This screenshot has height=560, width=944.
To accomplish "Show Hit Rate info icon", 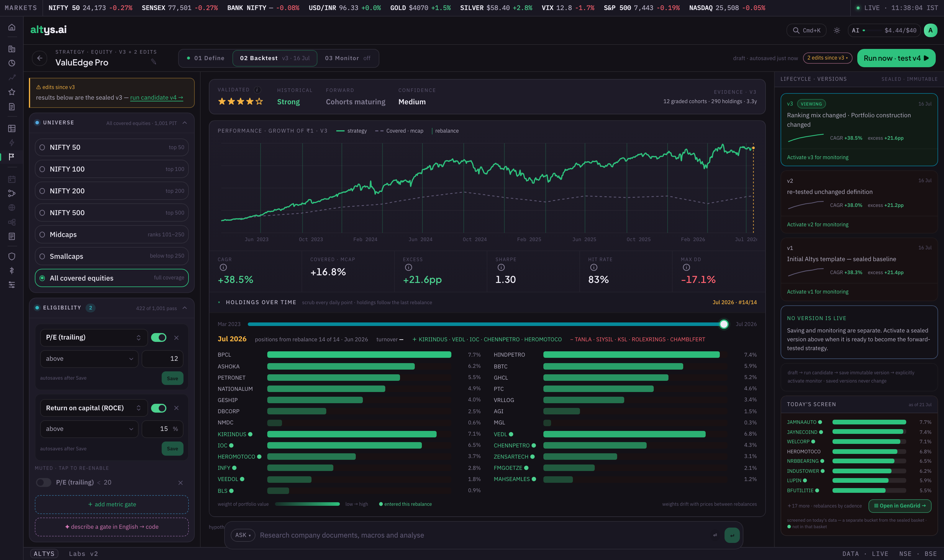I will [594, 268].
